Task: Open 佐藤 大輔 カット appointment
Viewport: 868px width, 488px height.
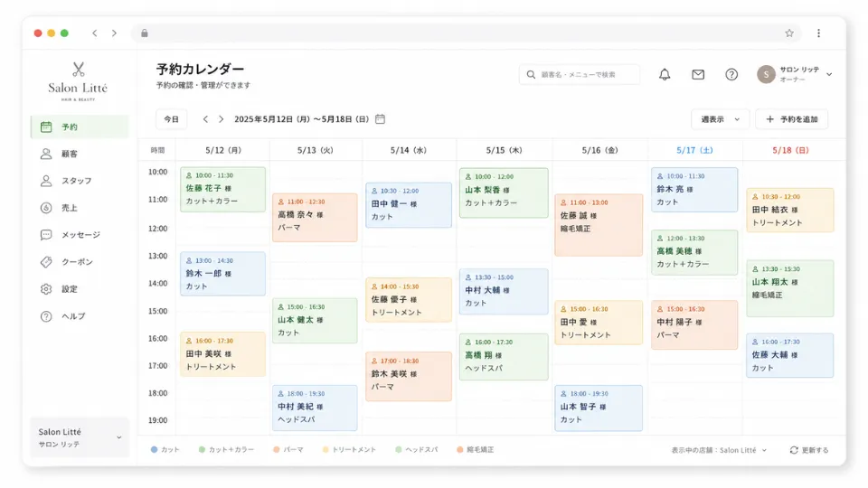Action: click(x=790, y=355)
